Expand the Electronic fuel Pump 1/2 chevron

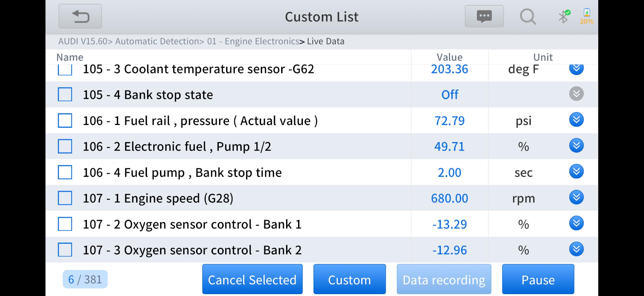coord(576,145)
